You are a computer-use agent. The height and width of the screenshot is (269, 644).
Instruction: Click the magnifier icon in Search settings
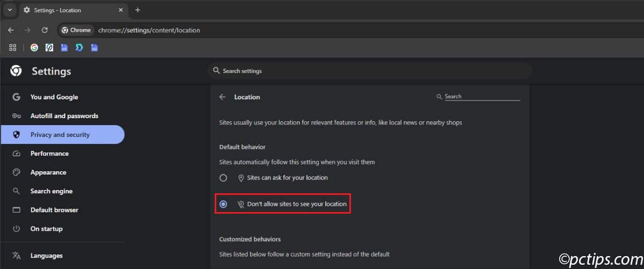(216, 70)
